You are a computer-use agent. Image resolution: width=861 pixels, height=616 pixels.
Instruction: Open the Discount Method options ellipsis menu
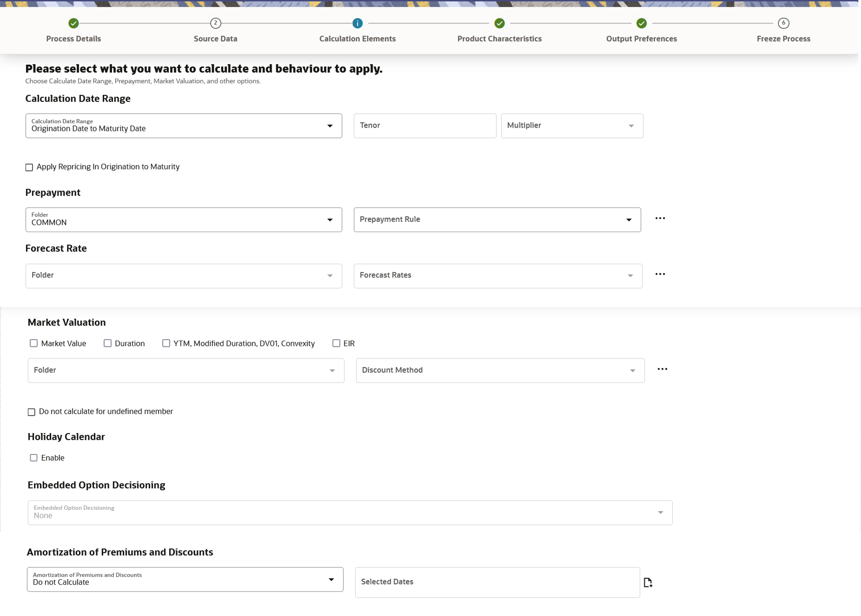(x=662, y=369)
